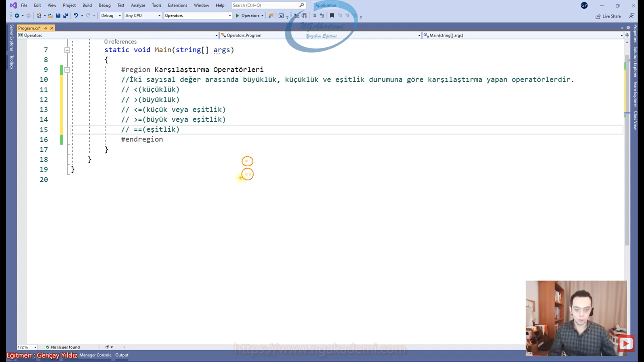Open the Debug menu
This screenshot has width=644, height=362.
click(x=104, y=5)
